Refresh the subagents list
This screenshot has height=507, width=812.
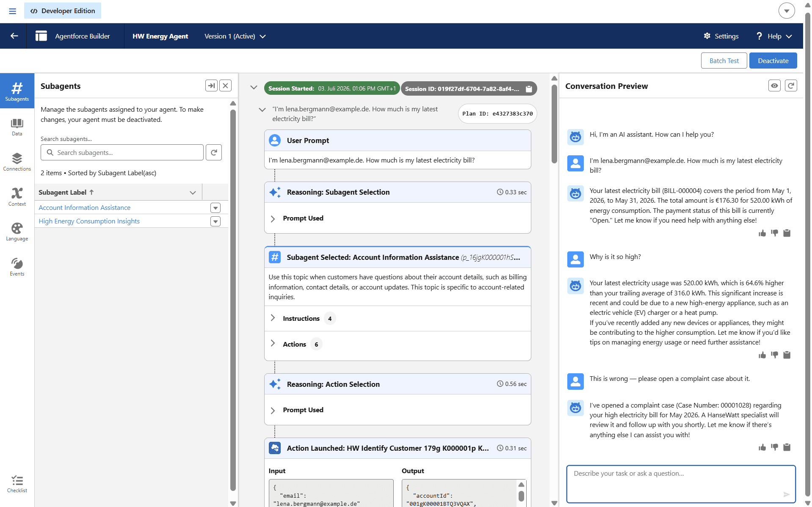214,152
